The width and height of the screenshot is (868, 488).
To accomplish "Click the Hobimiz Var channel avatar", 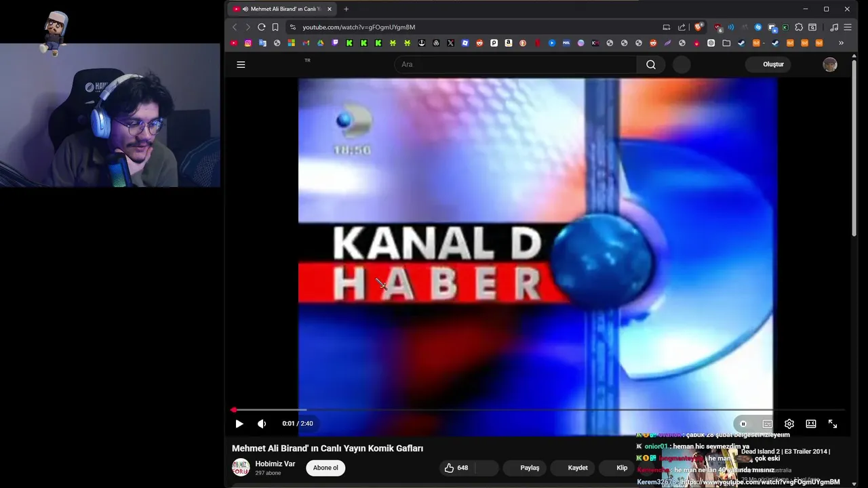I will tap(241, 468).
